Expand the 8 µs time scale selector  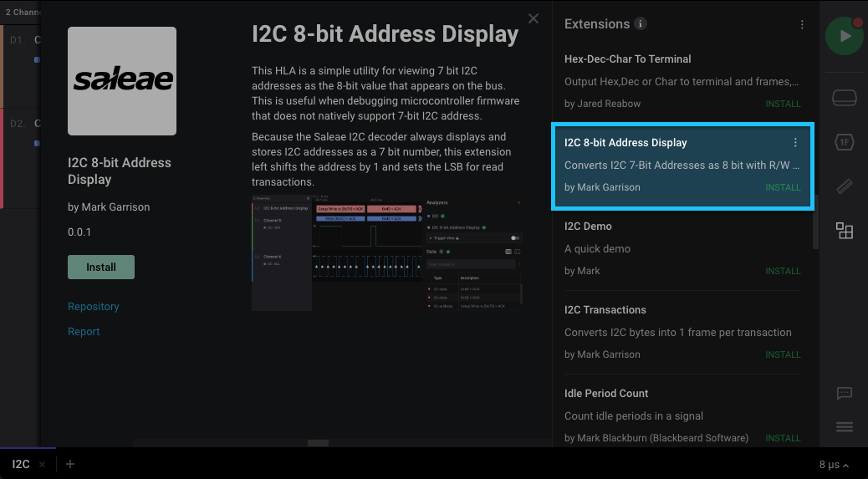(834, 465)
